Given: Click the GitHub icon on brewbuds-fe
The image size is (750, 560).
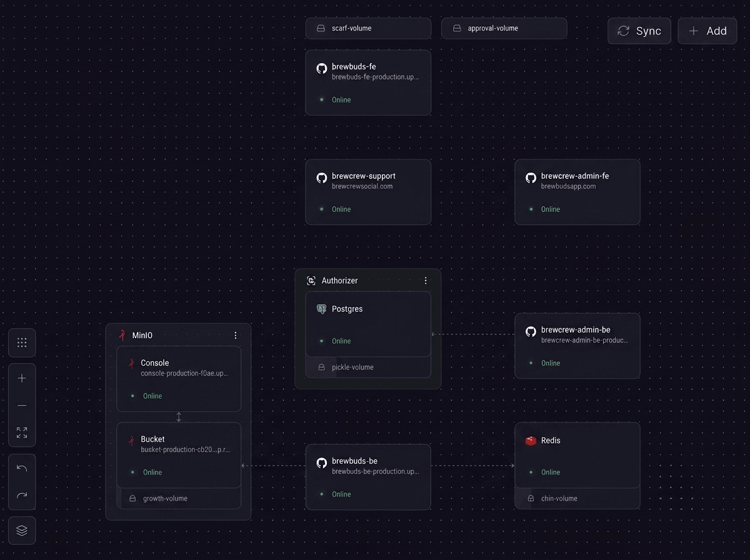Looking at the screenshot, I should point(322,68).
